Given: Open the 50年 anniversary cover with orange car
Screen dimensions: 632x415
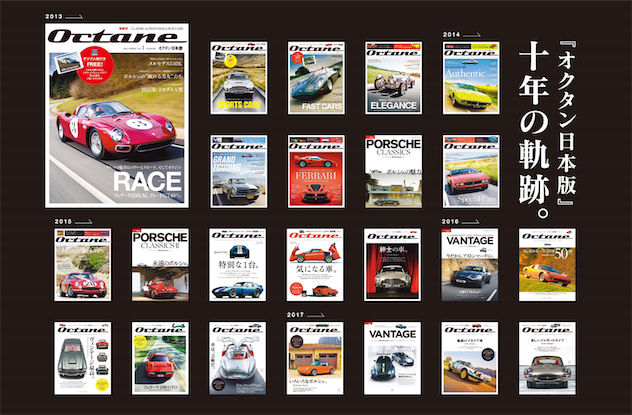Looking at the screenshot, I should [547, 265].
